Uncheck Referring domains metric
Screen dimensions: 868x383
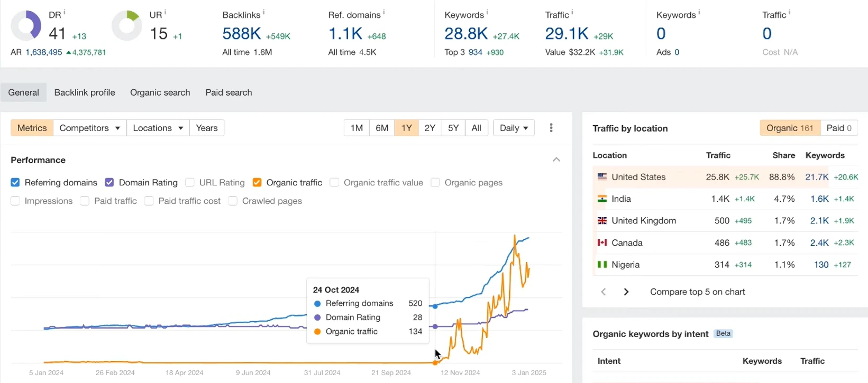point(15,182)
